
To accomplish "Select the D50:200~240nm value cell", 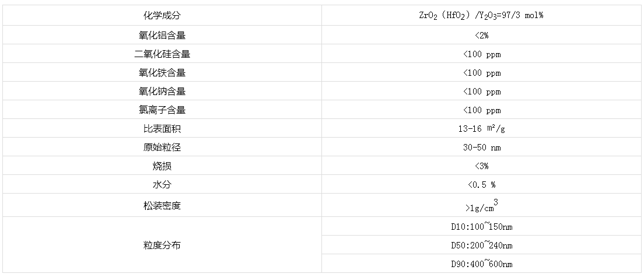I will (481, 246).
